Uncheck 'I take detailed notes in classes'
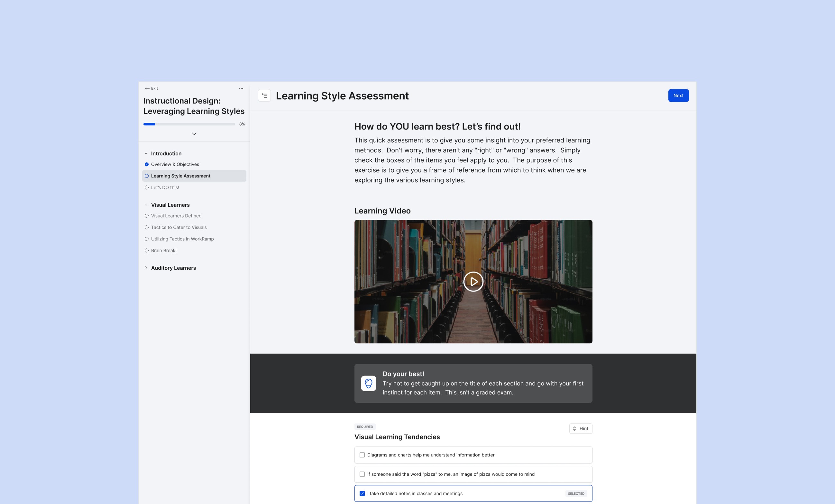 pos(362,493)
